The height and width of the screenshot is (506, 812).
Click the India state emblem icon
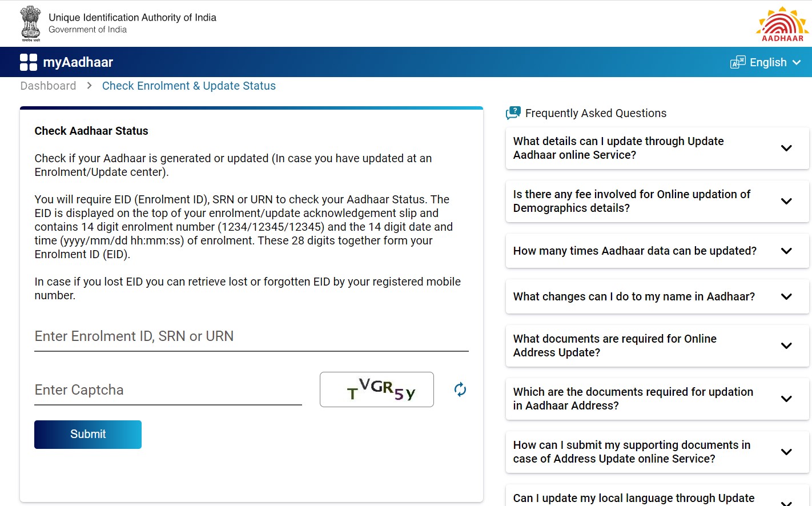pyautogui.click(x=30, y=23)
